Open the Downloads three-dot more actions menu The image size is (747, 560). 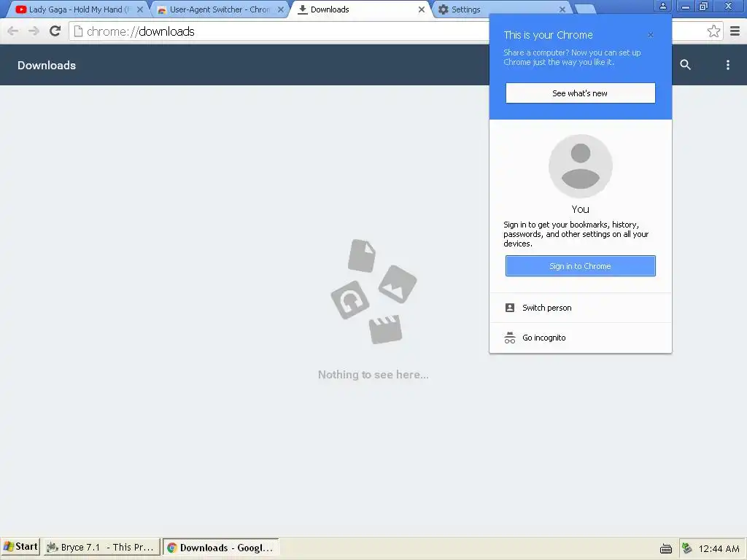(727, 65)
